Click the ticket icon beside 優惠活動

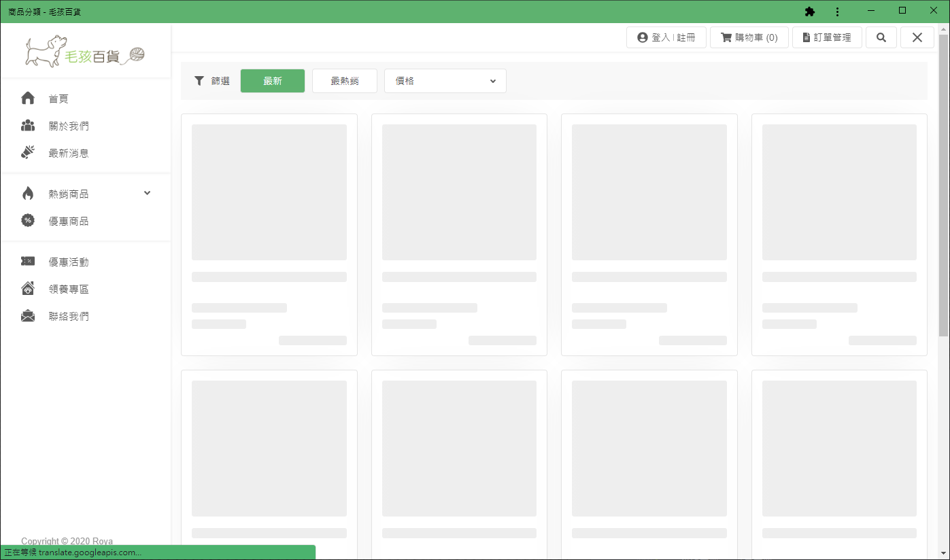28,262
